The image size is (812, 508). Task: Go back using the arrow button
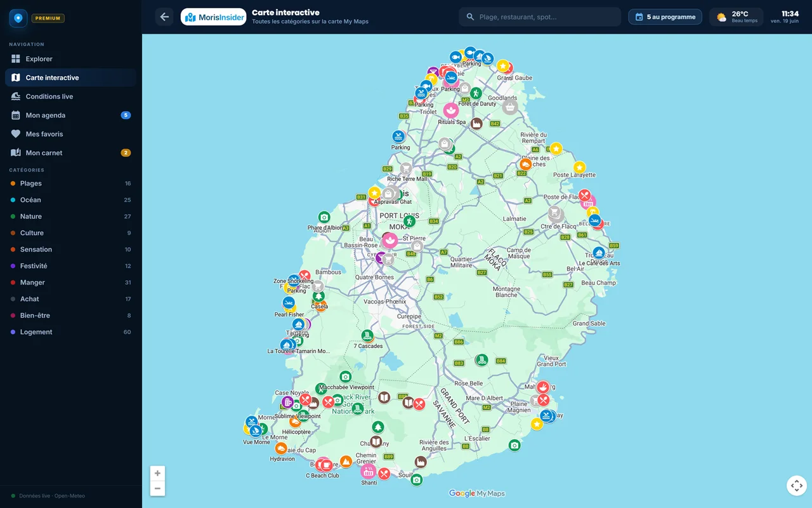pyautogui.click(x=164, y=17)
